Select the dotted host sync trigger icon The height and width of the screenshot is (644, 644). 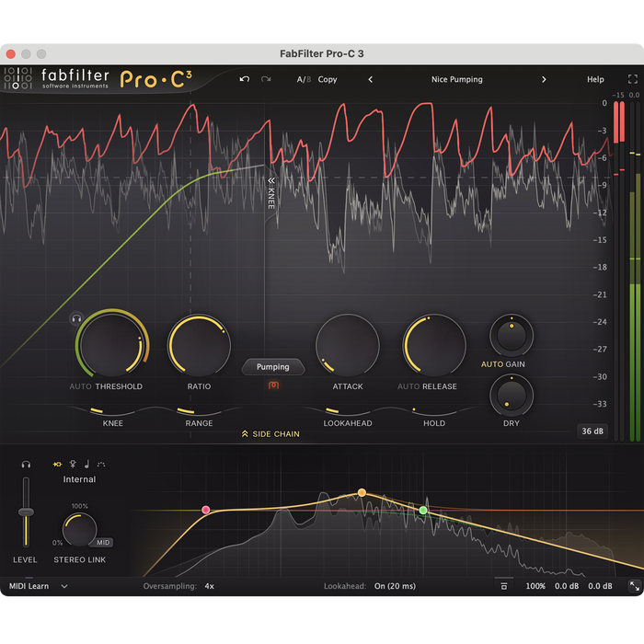(101, 464)
